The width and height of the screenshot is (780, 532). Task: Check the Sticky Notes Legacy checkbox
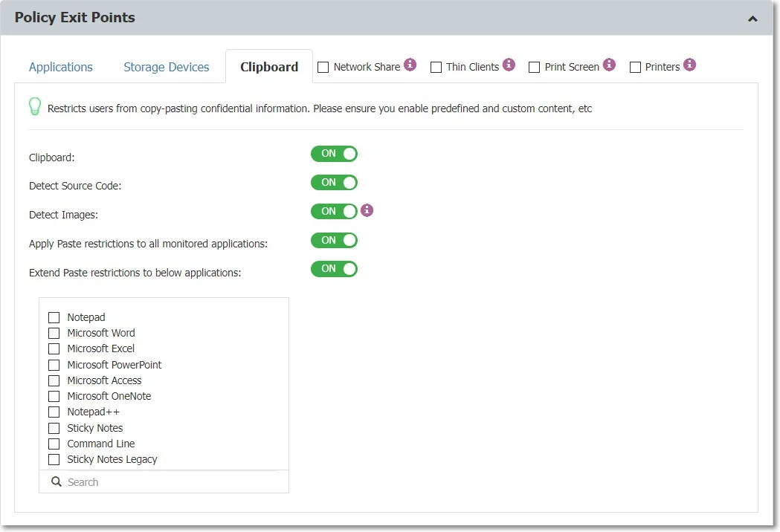tap(54, 459)
